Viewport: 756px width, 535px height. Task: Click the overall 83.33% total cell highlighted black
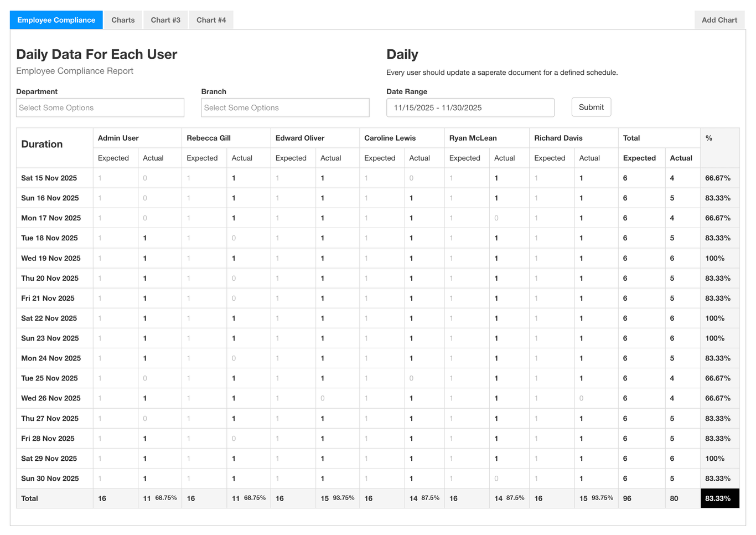(x=719, y=498)
